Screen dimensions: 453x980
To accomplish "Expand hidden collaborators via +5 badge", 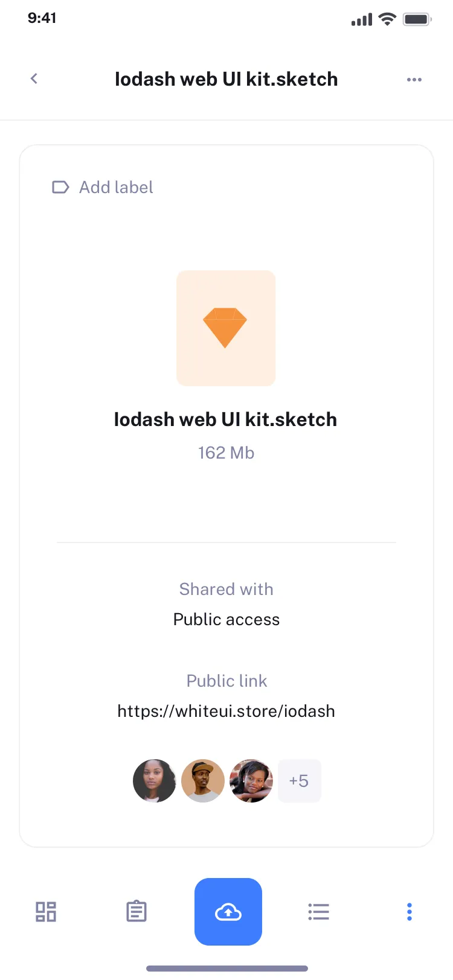I will [x=299, y=780].
